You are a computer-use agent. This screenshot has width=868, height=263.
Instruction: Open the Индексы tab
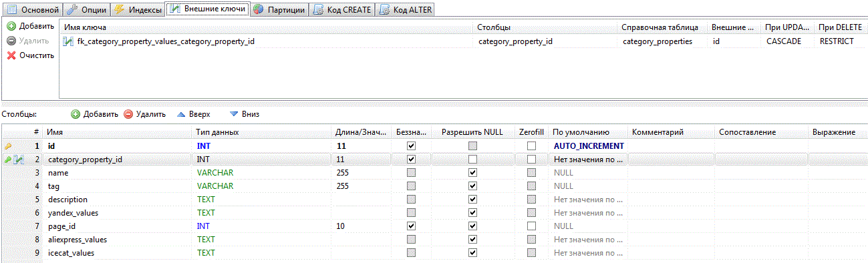137,9
